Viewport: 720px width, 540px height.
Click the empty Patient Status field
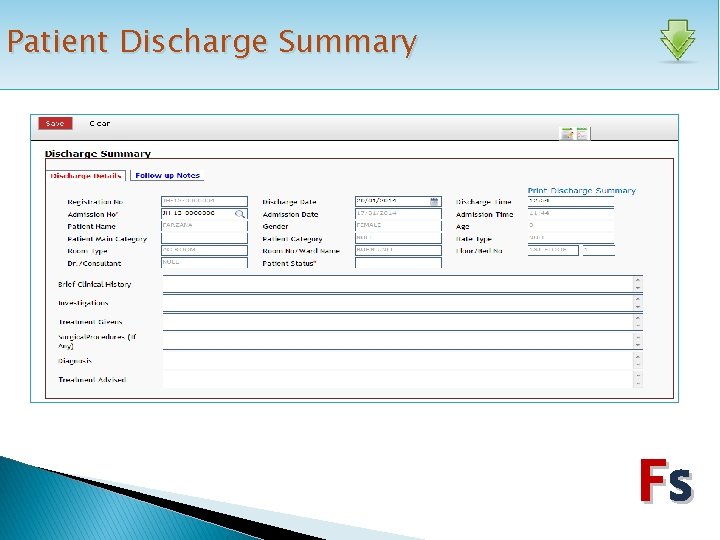click(x=398, y=263)
